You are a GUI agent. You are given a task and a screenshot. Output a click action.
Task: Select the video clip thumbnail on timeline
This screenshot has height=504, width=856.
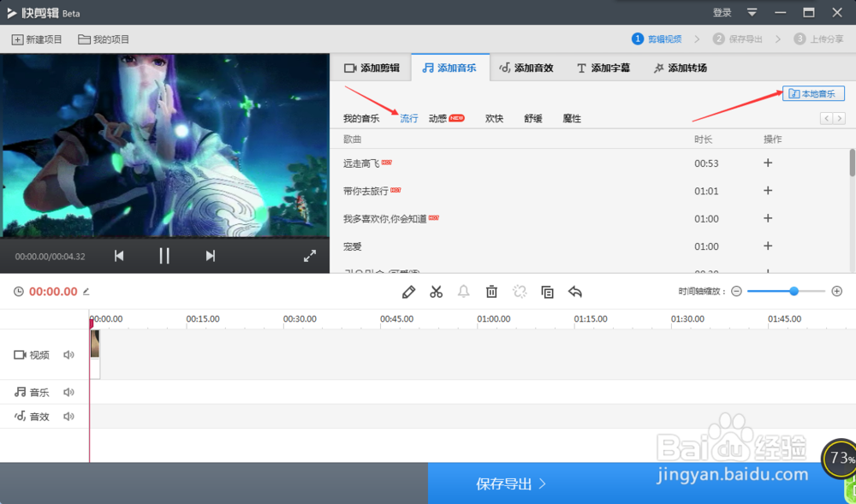(x=94, y=344)
